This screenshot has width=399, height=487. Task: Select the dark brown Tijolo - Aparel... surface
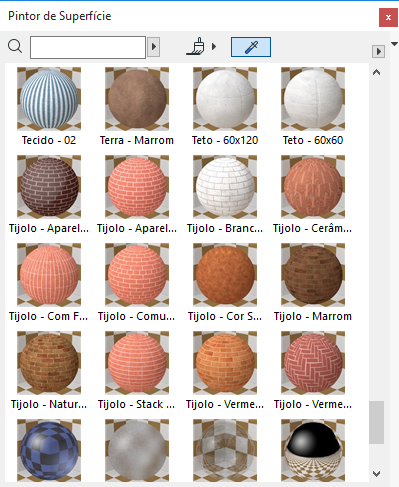point(49,187)
